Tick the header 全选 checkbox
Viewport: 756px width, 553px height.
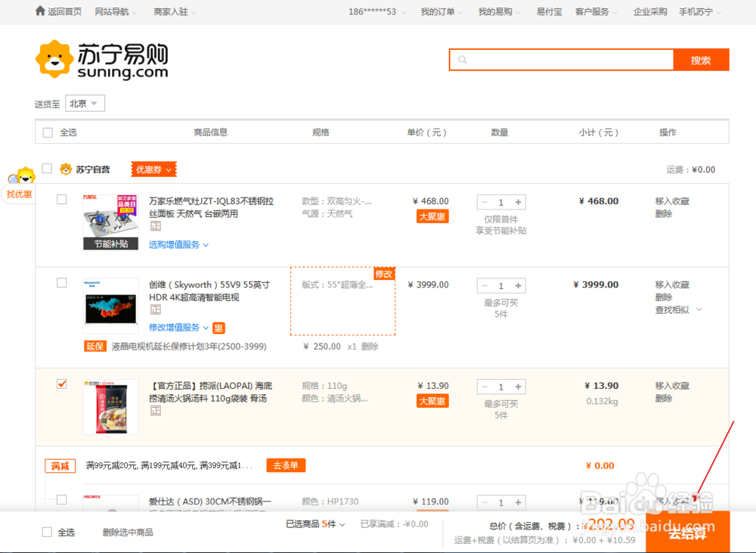48,132
